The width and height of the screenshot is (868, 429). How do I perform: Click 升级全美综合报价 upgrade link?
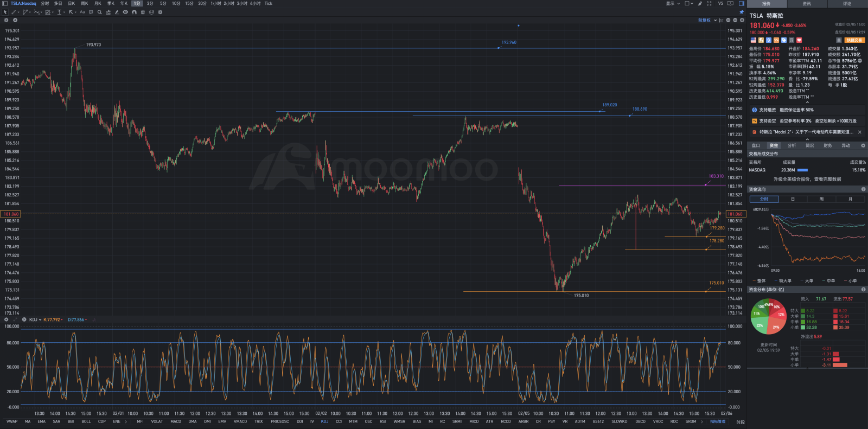[x=807, y=179]
